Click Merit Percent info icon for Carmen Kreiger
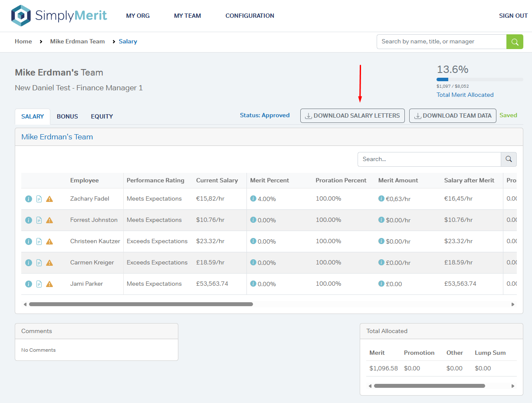Viewport: 532px width, 403px height. (x=253, y=262)
